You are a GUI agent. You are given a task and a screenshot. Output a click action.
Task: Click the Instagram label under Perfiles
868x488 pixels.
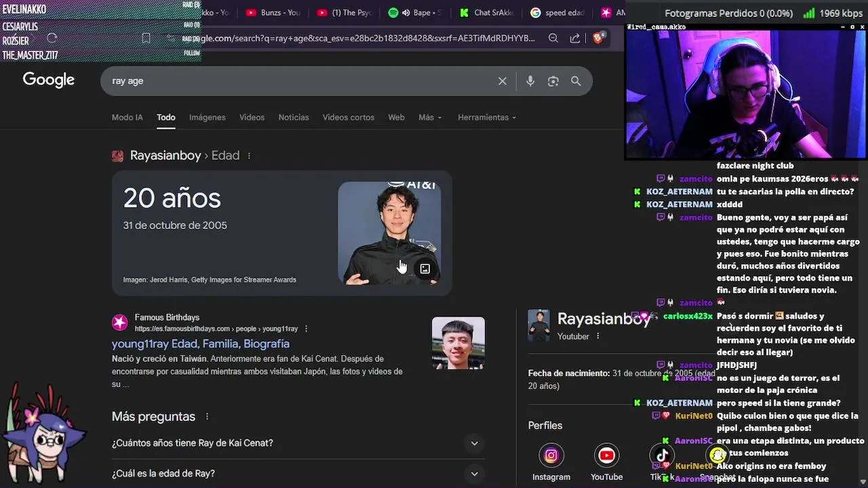[551, 477]
